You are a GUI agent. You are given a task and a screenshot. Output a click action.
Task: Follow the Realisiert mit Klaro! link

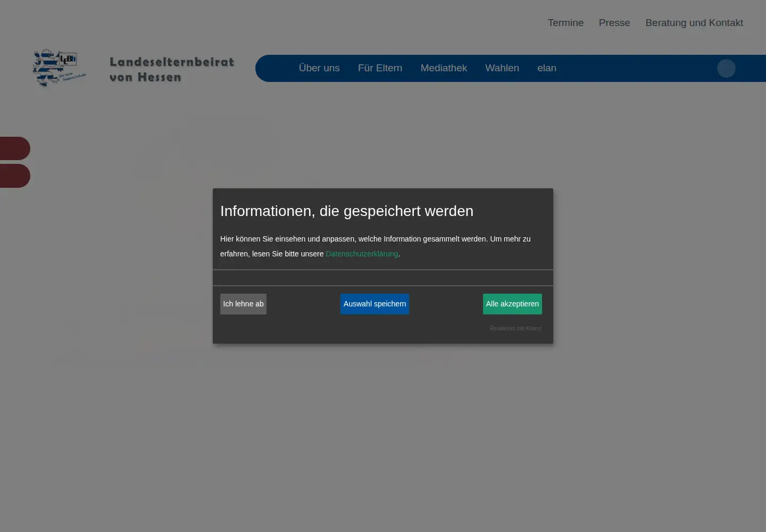[515, 328]
